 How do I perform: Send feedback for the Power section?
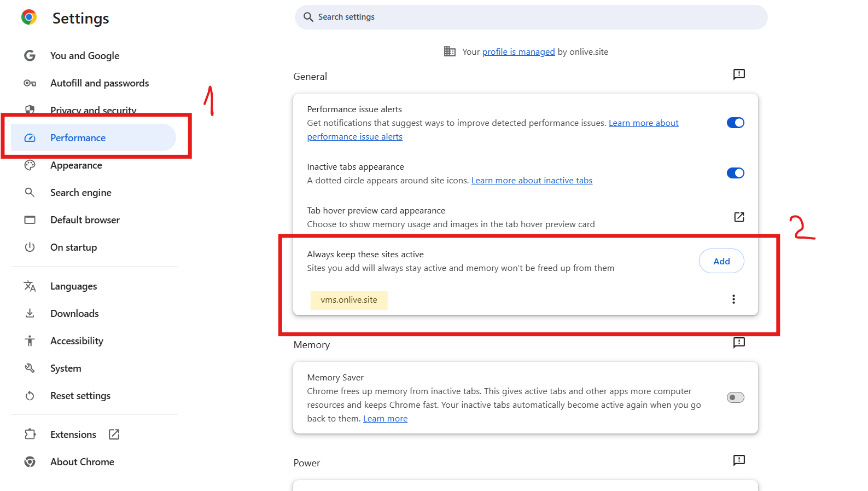[739, 460]
